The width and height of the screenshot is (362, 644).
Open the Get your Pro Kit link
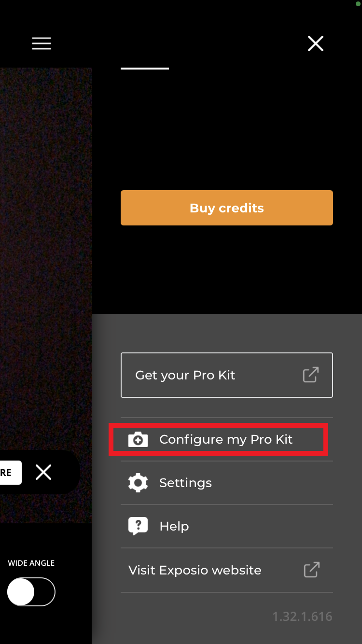click(227, 375)
